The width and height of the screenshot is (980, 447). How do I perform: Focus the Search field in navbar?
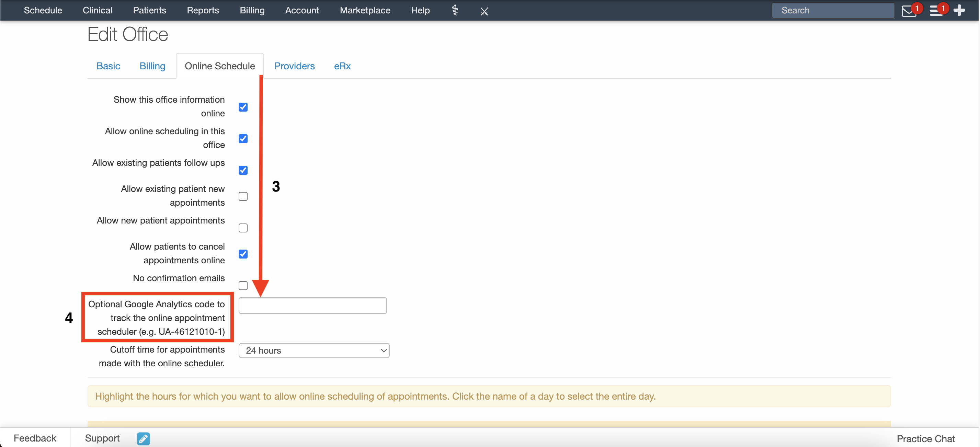pyautogui.click(x=833, y=10)
